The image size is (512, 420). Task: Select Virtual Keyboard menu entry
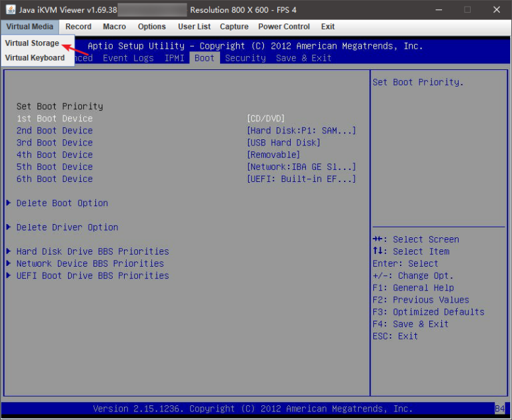pos(35,58)
